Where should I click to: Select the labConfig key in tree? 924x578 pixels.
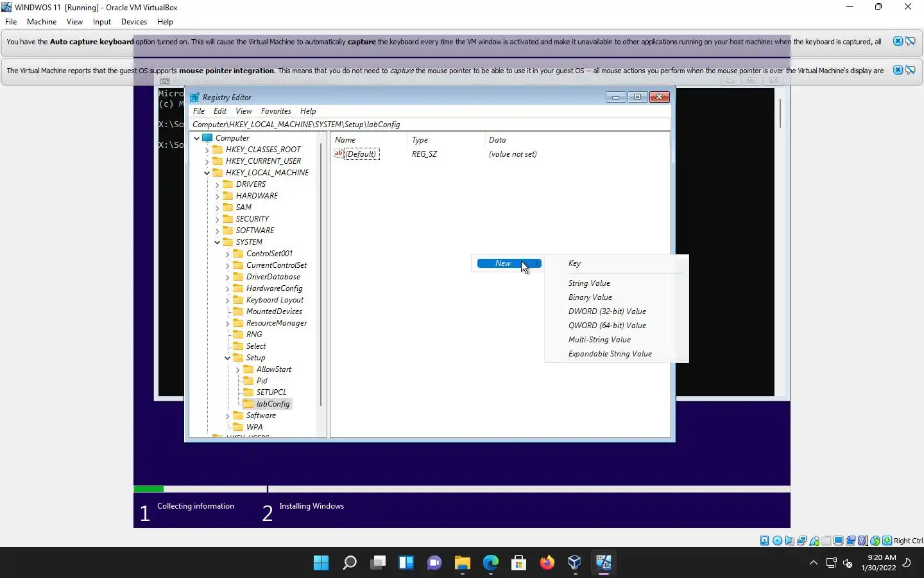pos(273,404)
